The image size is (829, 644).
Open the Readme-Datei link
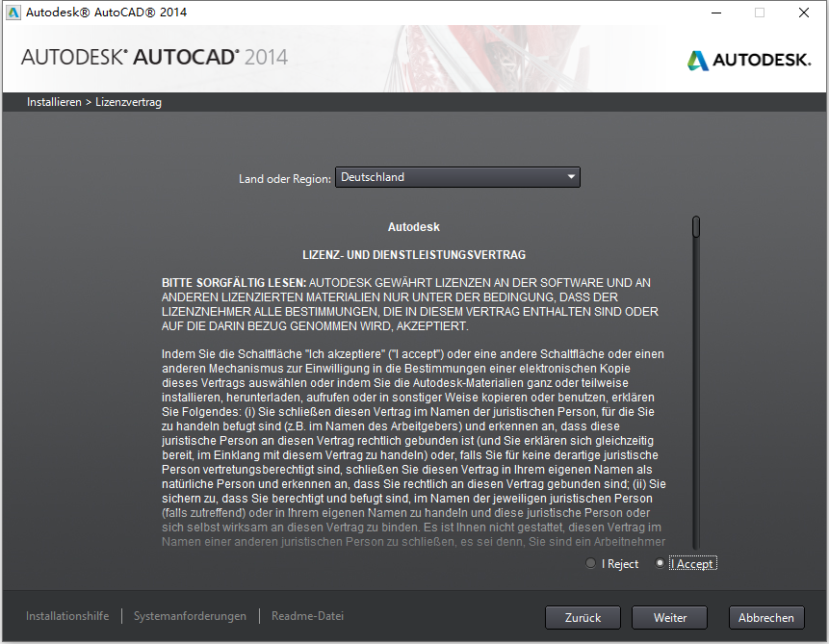tap(308, 616)
